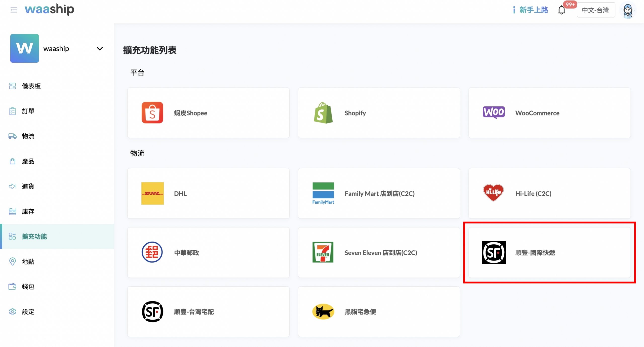Click the black cat Takkyubin logo
This screenshot has height=347, width=644.
pyautogui.click(x=323, y=312)
